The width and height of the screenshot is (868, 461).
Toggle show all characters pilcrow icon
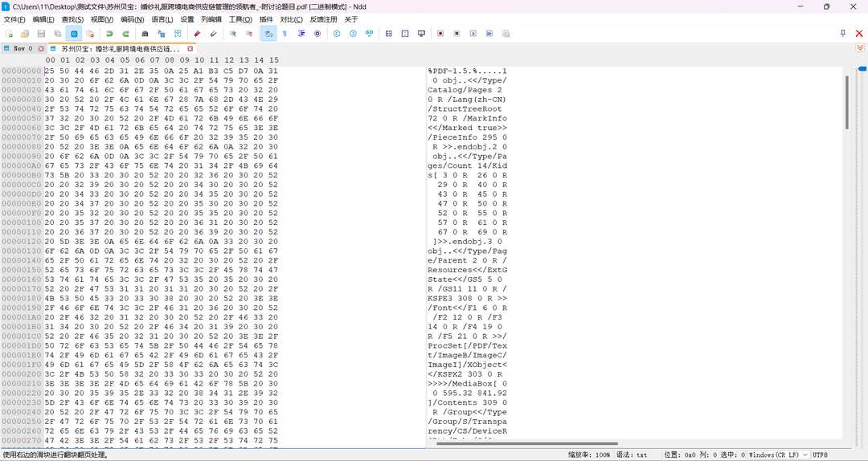click(x=285, y=34)
